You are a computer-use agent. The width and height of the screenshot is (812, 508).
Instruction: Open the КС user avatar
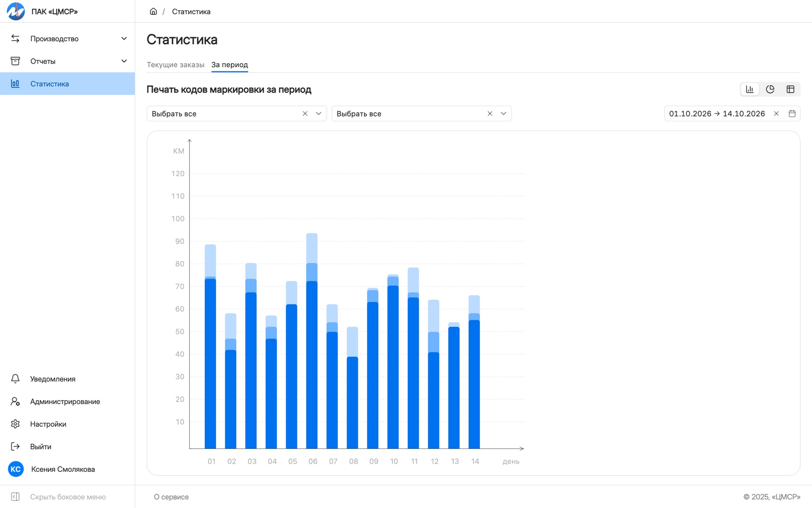click(x=16, y=469)
